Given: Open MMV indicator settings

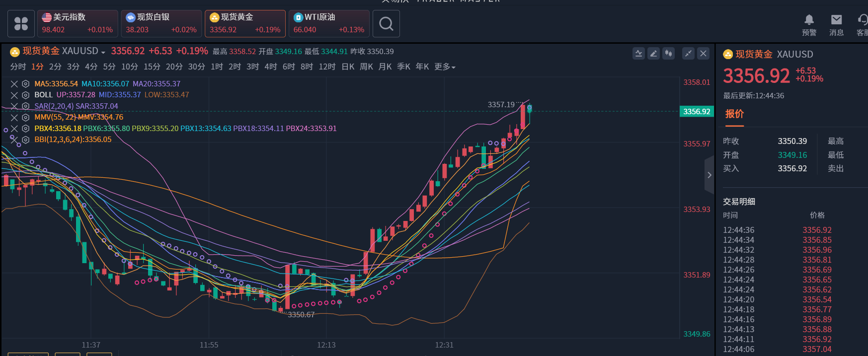Looking at the screenshot, I should tap(25, 117).
